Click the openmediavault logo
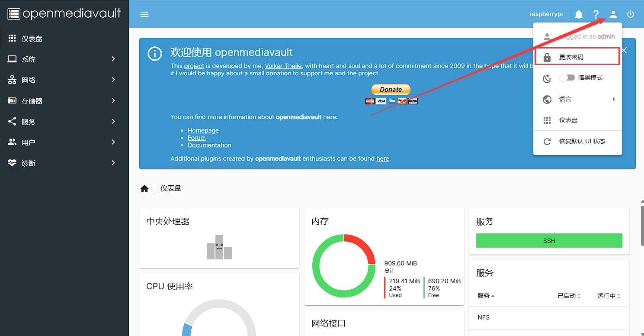Viewport: 644px width, 336px height. click(x=64, y=14)
